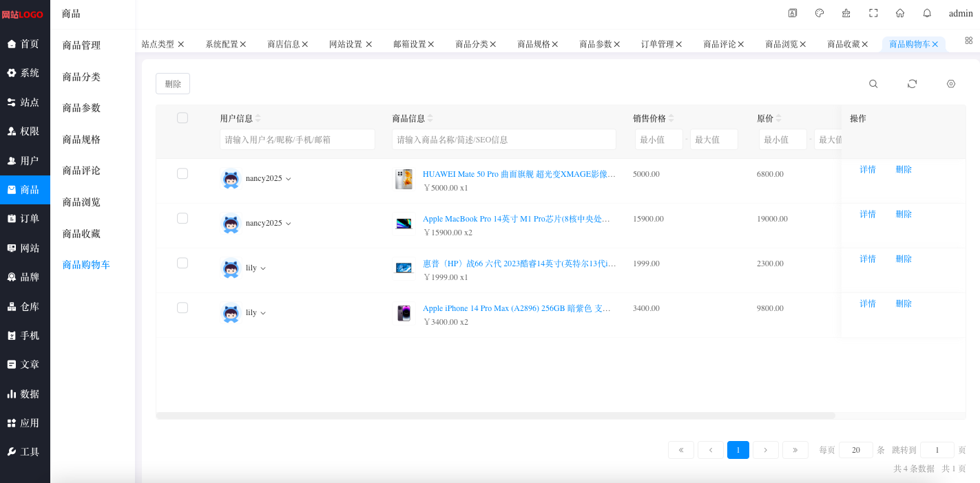Open notifications bell icon
This screenshot has width=980, height=483.
(x=927, y=13)
